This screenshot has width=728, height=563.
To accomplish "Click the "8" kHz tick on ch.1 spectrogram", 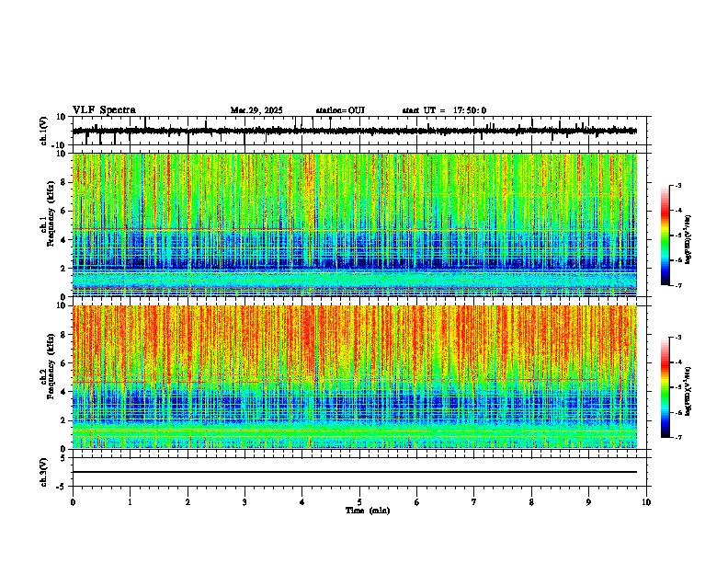I will coord(63,182).
